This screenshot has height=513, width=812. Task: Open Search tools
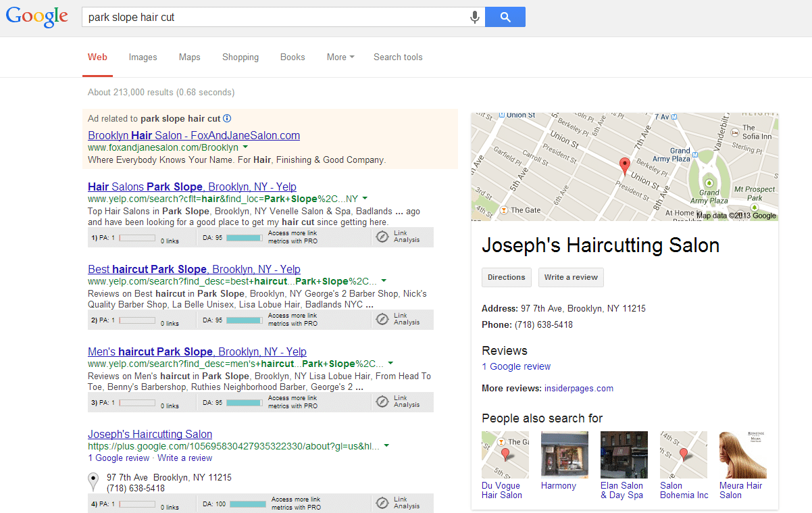click(x=398, y=57)
